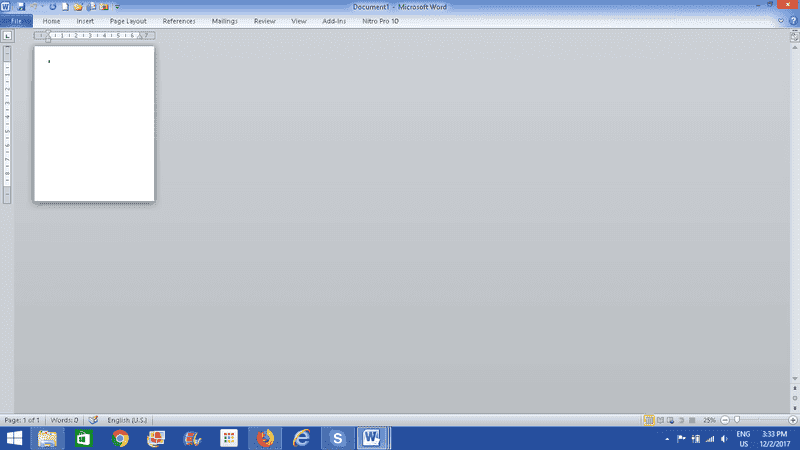Open the Add-Ins tab

pos(334,21)
